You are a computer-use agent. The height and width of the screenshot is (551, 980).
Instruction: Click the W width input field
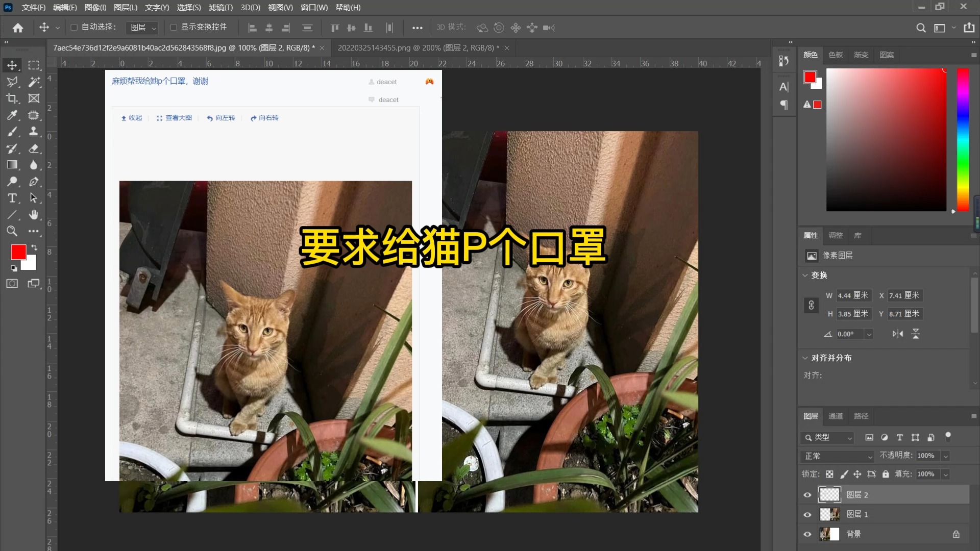click(854, 295)
